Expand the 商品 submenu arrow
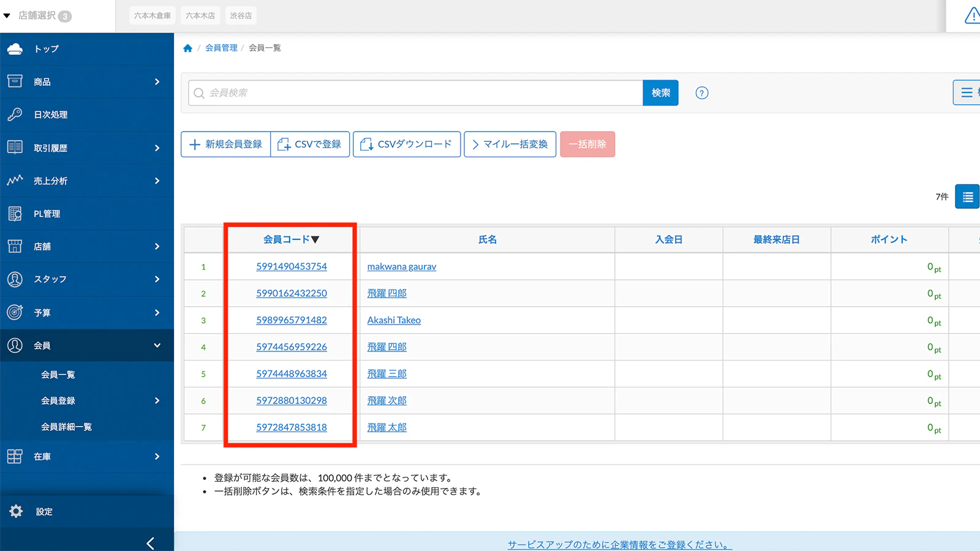The height and width of the screenshot is (551, 980). [x=157, y=81]
